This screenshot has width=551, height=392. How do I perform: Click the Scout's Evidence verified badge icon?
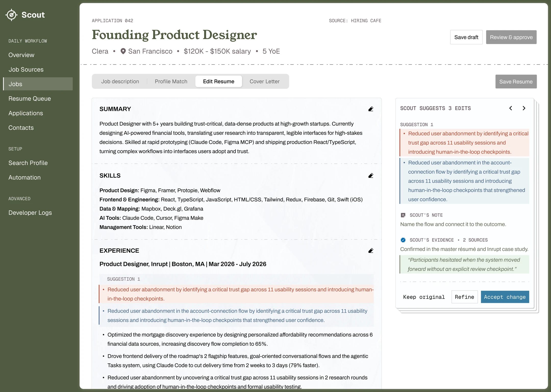coord(403,240)
